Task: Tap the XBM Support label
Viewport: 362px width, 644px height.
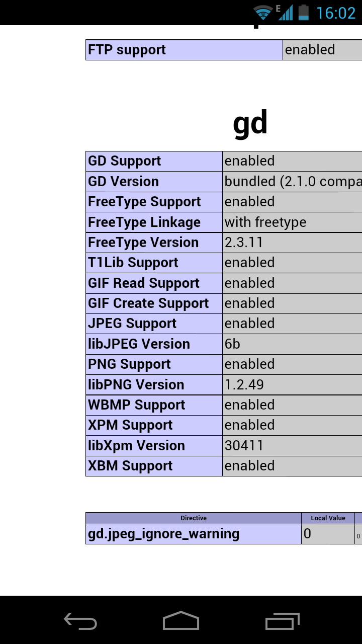Action: (130, 466)
